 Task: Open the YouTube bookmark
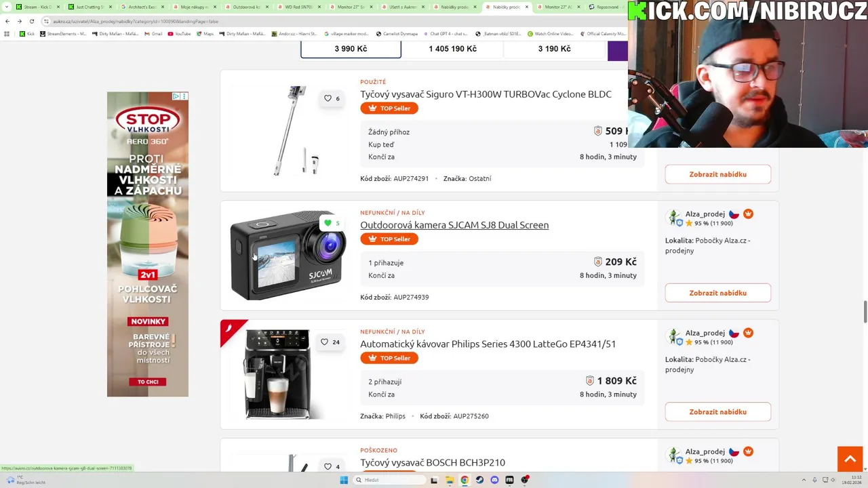click(x=179, y=33)
